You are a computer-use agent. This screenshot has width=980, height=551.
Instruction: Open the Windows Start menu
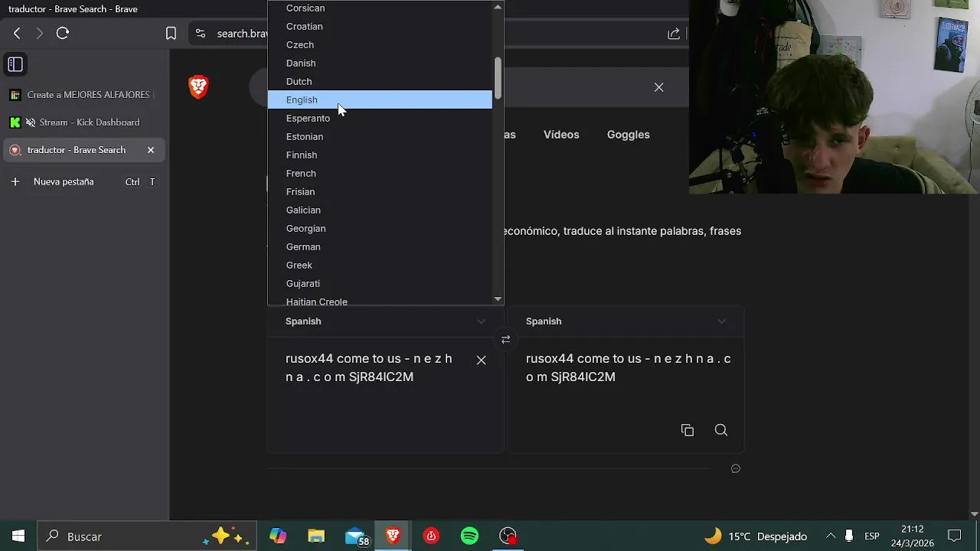[x=18, y=536]
